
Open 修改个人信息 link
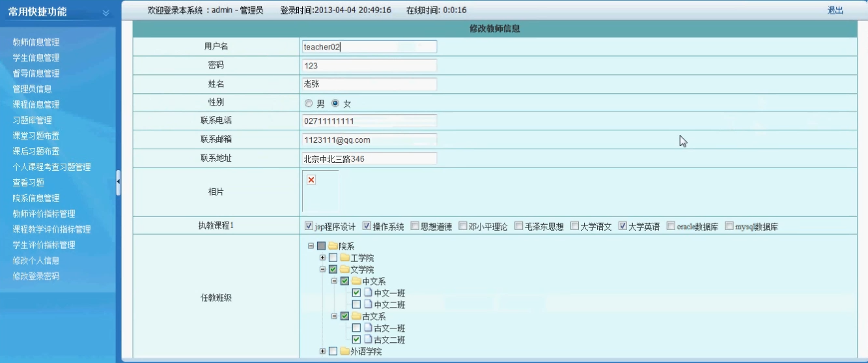pos(36,261)
